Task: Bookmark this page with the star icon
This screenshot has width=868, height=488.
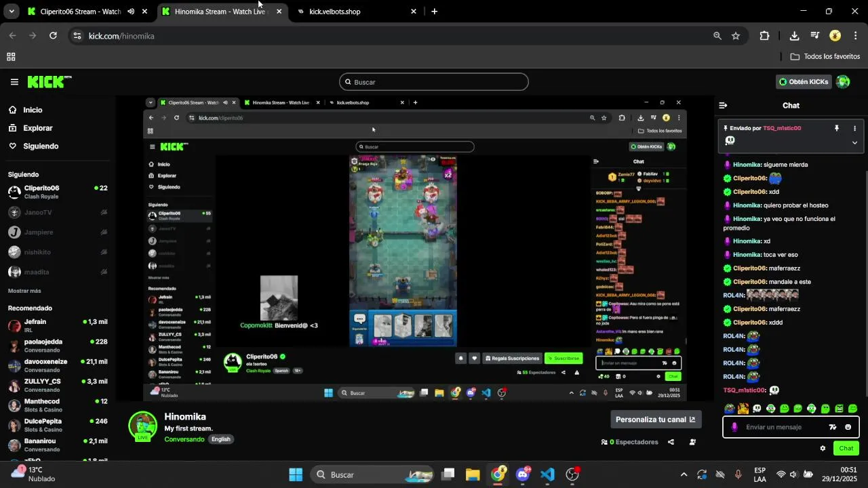Action: click(736, 36)
